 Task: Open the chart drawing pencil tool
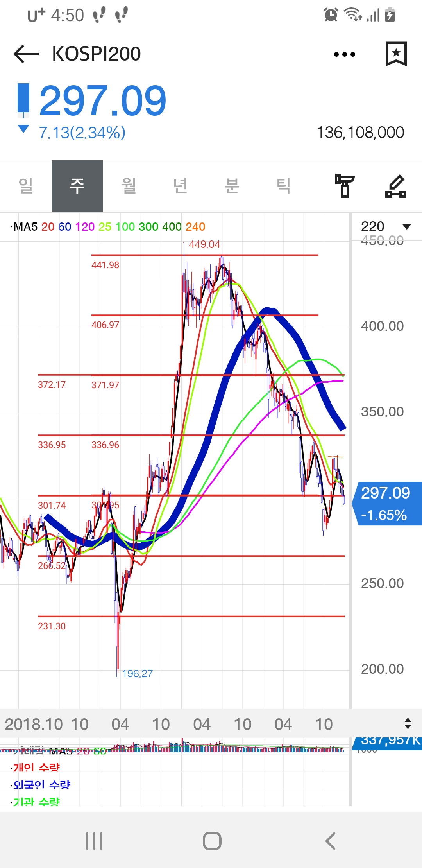(396, 186)
